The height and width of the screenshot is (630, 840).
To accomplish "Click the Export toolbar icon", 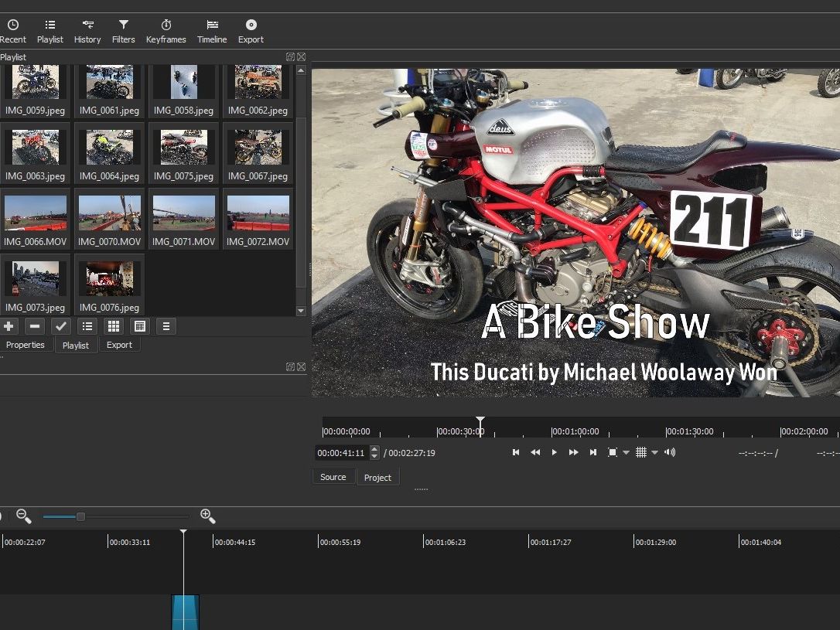I will (251, 31).
